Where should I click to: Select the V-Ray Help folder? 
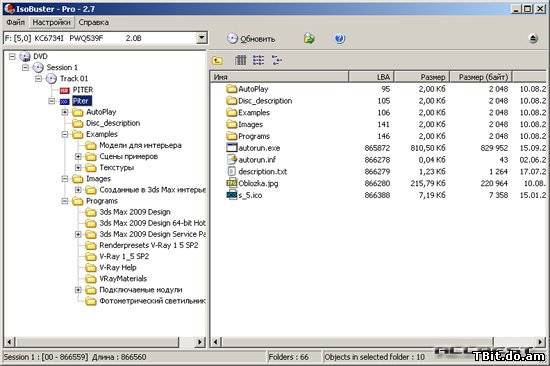pos(111,268)
